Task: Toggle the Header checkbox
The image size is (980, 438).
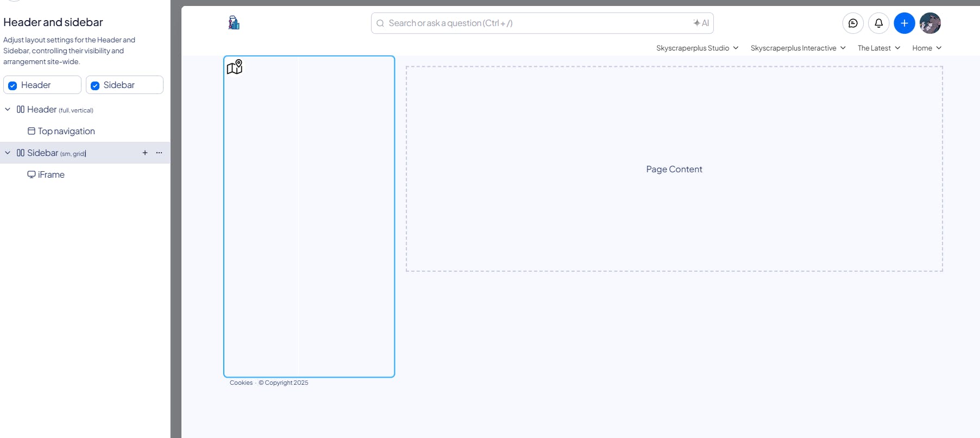Action: coord(12,85)
